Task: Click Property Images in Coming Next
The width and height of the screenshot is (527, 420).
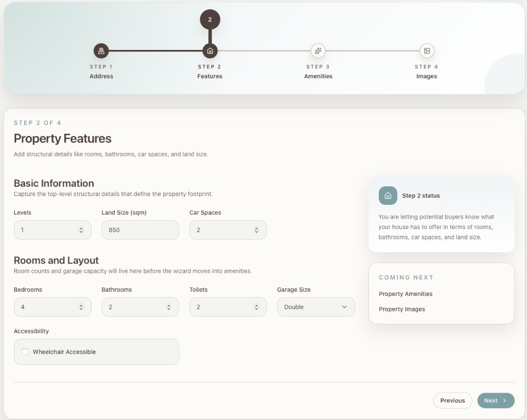Action: pos(401,309)
